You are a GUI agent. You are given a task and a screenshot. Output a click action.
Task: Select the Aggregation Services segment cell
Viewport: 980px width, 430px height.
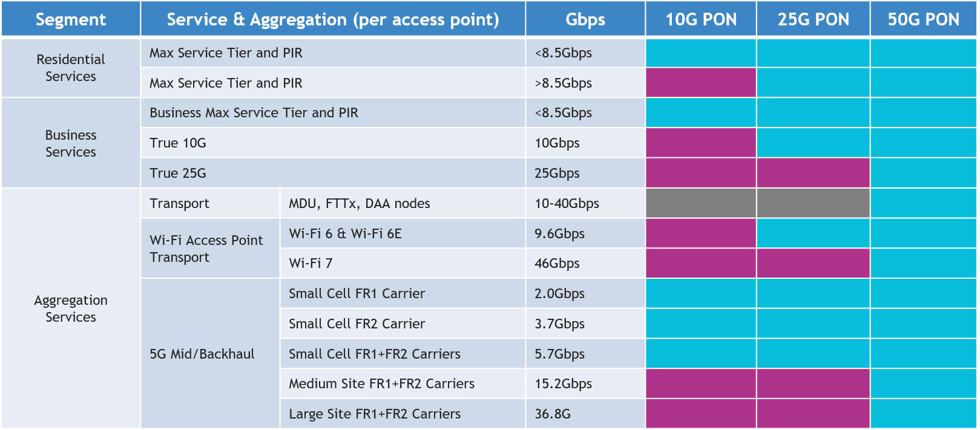(x=71, y=308)
